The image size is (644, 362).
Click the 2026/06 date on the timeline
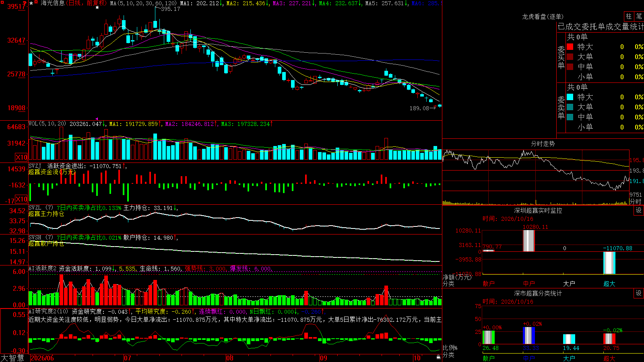[x=42, y=358]
